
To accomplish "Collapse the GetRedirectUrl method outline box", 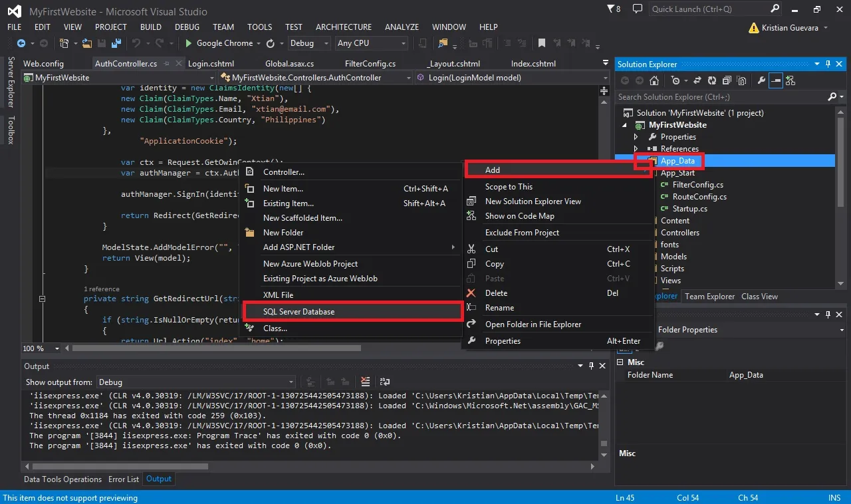I will click(42, 299).
